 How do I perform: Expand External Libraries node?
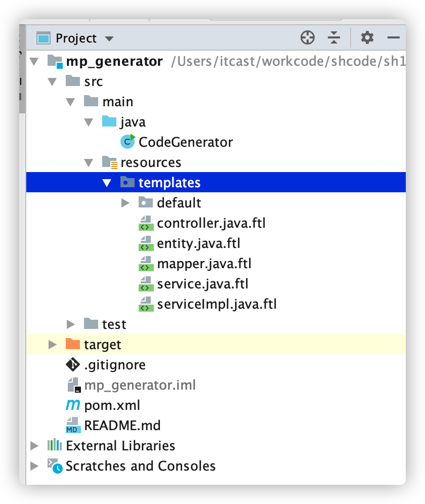(x=34, y=446)
